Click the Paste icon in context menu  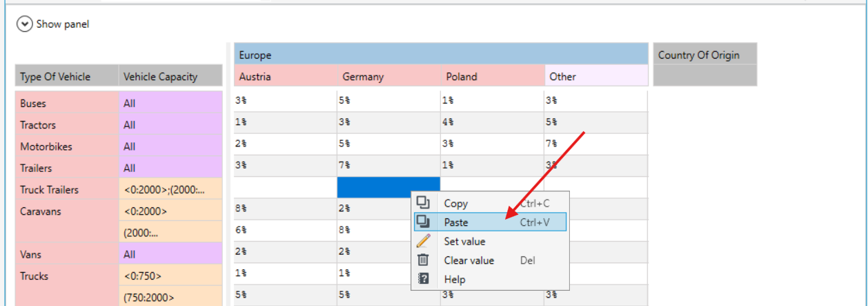click(x=424, y=222)
